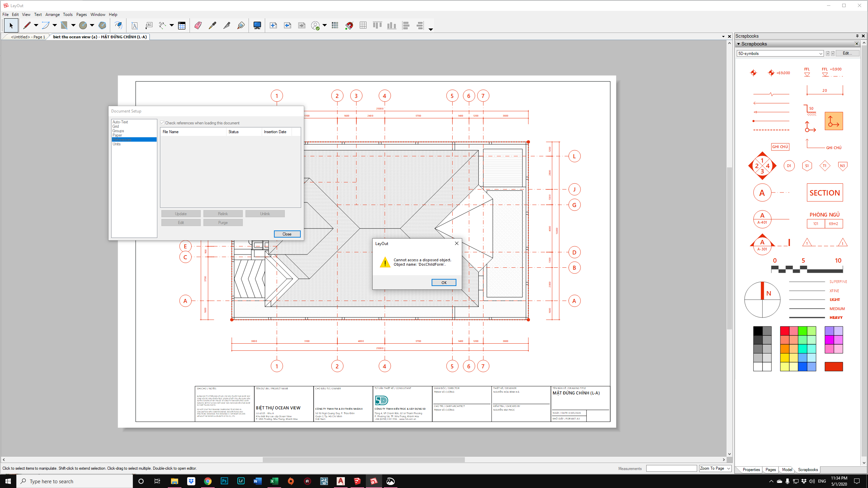This screenshot has height=488, width=868.
Task: Collapse the Scrapbooks panel triangle
Action: tap(738, 44)
